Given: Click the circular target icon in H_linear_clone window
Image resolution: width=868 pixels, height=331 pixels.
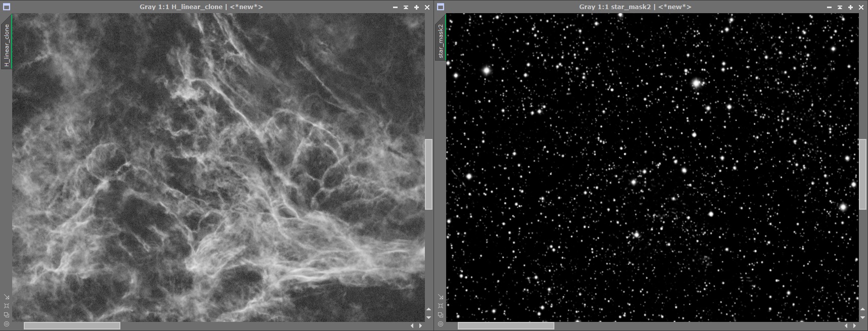Looking at the screenshot, I should (x=7, y=324).
